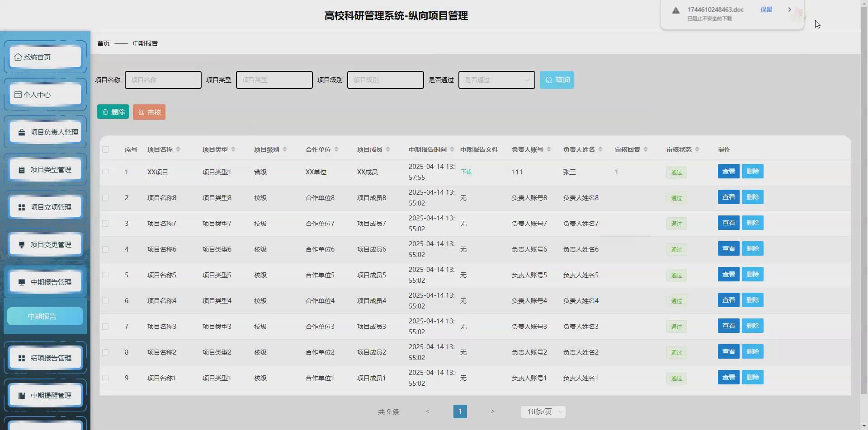This screenshot has width=868, height=430.
Task: Select the checkbox for 项目名称5 row
Action: click(x=105, y=275)
